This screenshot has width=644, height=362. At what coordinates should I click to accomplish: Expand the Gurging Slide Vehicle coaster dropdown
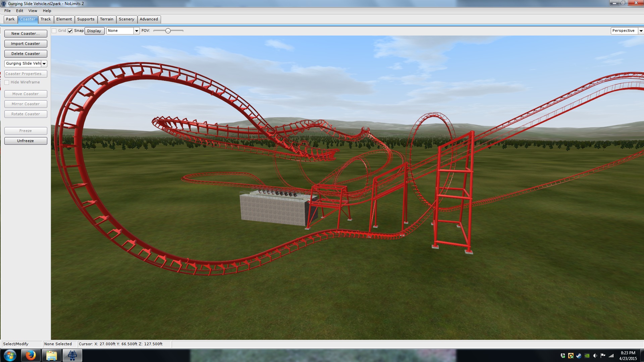coord(44,64)
